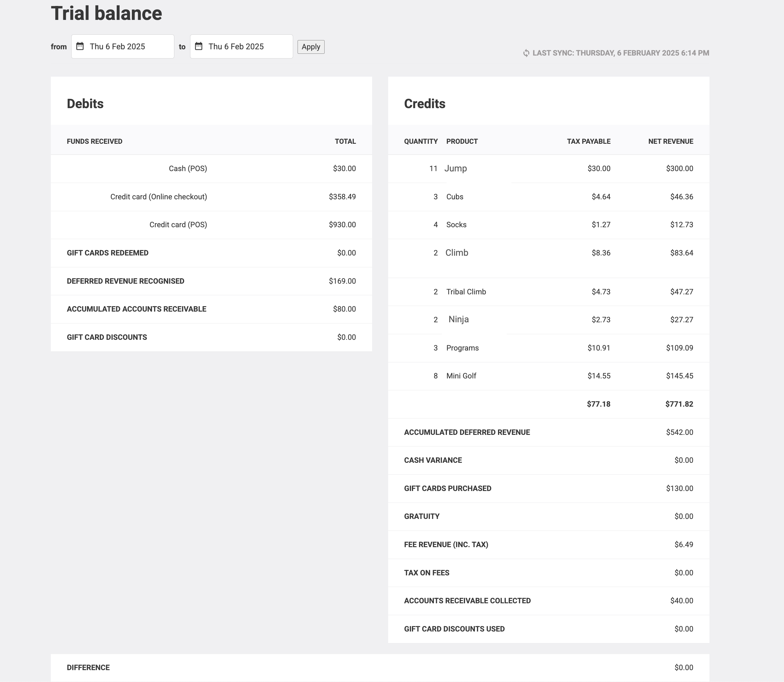Click the sync refresh icon

(526, 53)
